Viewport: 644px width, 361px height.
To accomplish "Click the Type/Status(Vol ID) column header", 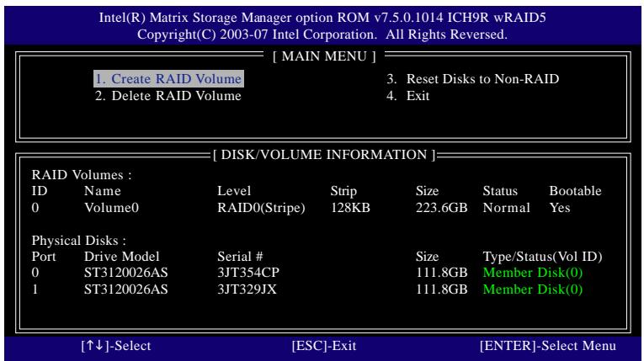I will pos(542,257).
